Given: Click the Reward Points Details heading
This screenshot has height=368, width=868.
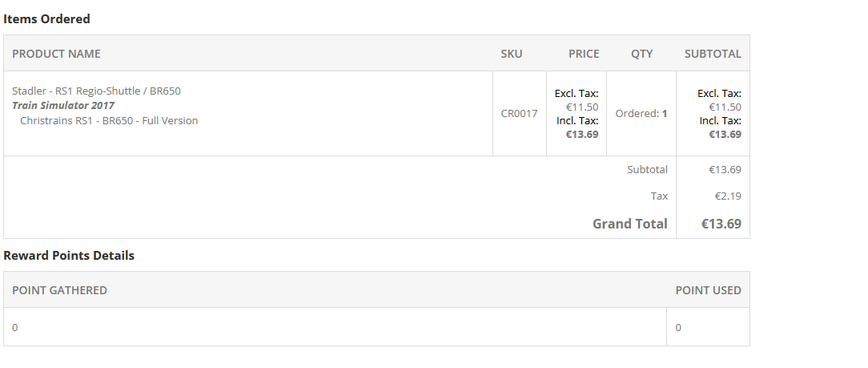Looking at the screenshot, I should [69, 256].
